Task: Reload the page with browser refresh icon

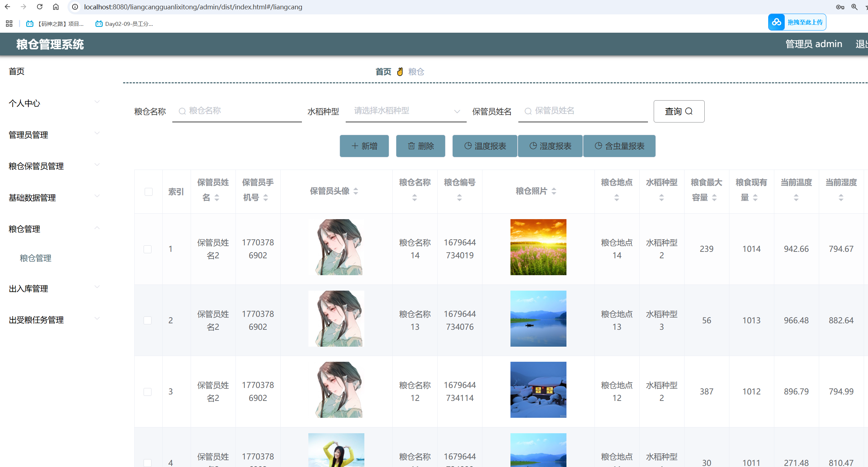Action: pyautogui.click(x=40, y=7)
